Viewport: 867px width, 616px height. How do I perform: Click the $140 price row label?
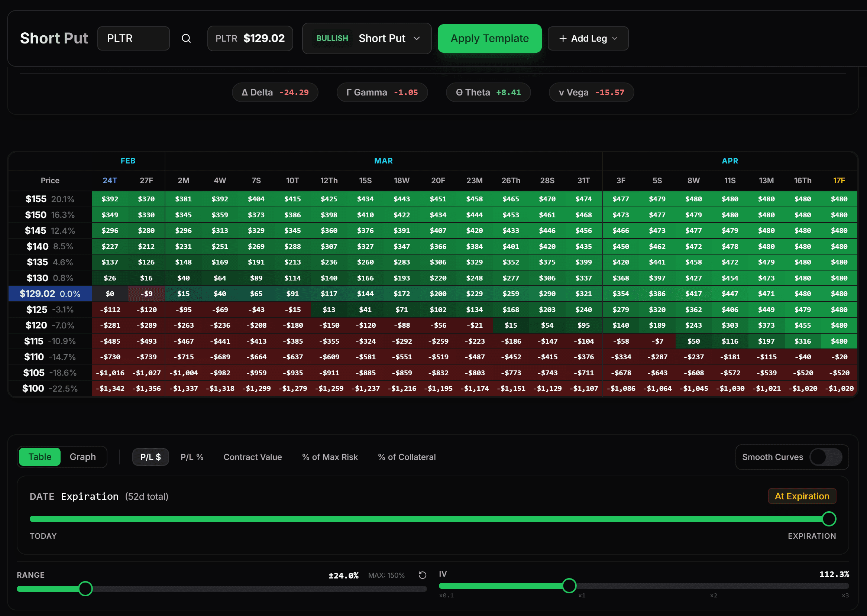[x=50, y=246]
